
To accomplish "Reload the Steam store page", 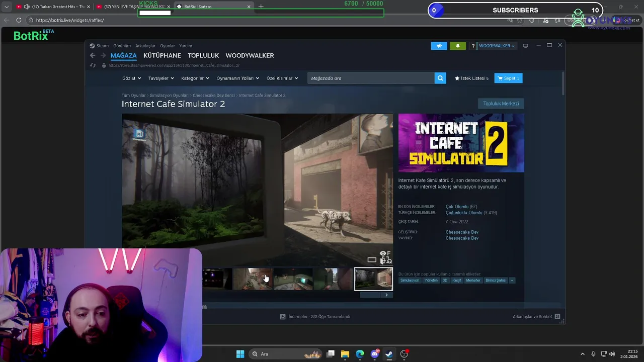I will pos(93,65).
